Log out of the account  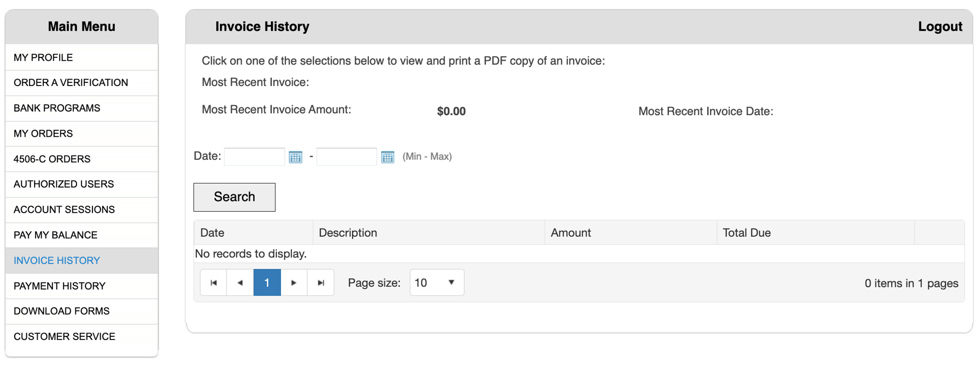tap(940, 27)
